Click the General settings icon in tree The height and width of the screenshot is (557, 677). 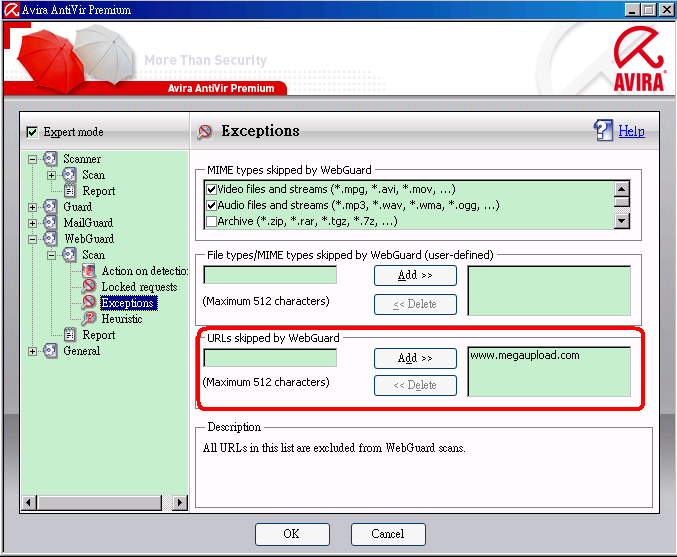tap(51, 351)
